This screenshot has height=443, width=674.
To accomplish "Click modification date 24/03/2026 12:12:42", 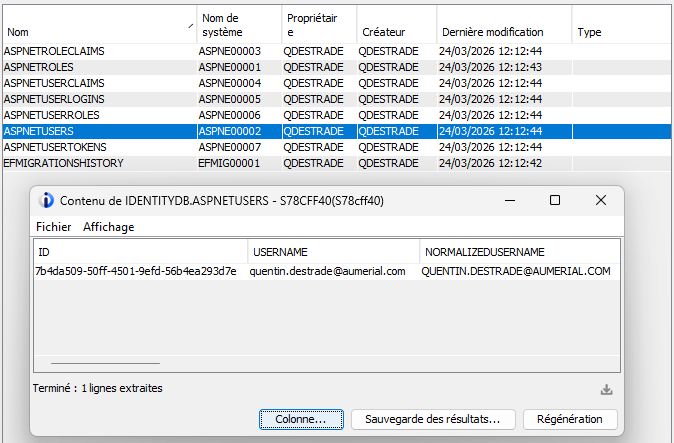I will tap(490, 163).
